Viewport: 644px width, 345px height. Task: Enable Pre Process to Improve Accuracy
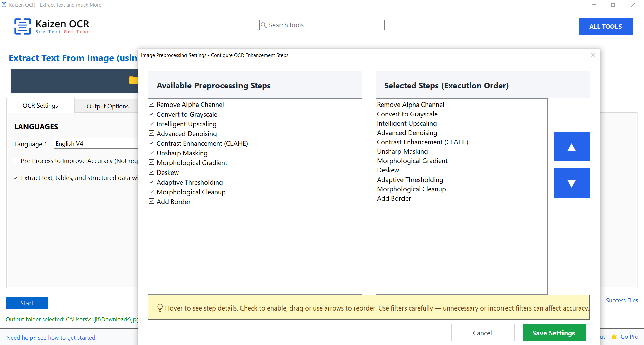click(15, 161)
